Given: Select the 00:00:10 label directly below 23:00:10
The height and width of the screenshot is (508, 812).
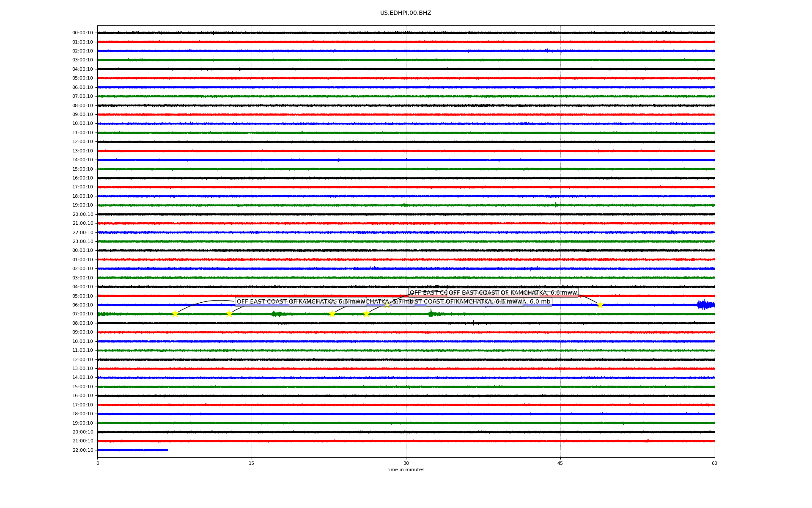Looking at the screenshot, I should tap(83, 251).
